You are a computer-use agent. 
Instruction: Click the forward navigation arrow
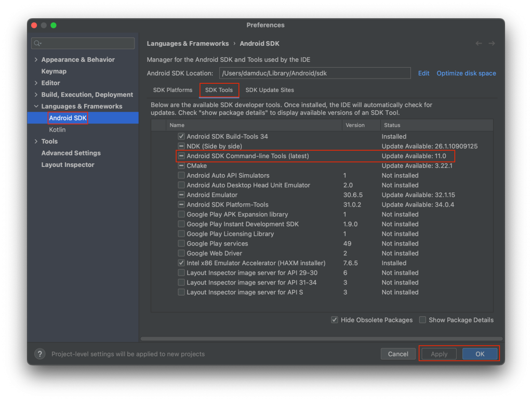click(x=491, y=44)
